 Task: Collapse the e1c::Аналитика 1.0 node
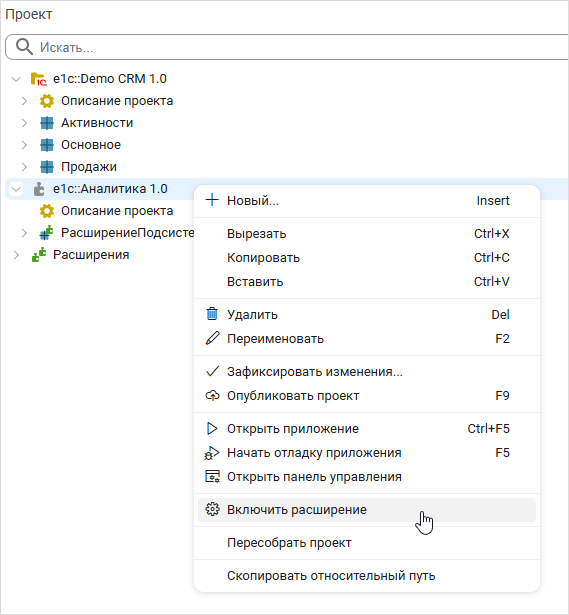16,189
